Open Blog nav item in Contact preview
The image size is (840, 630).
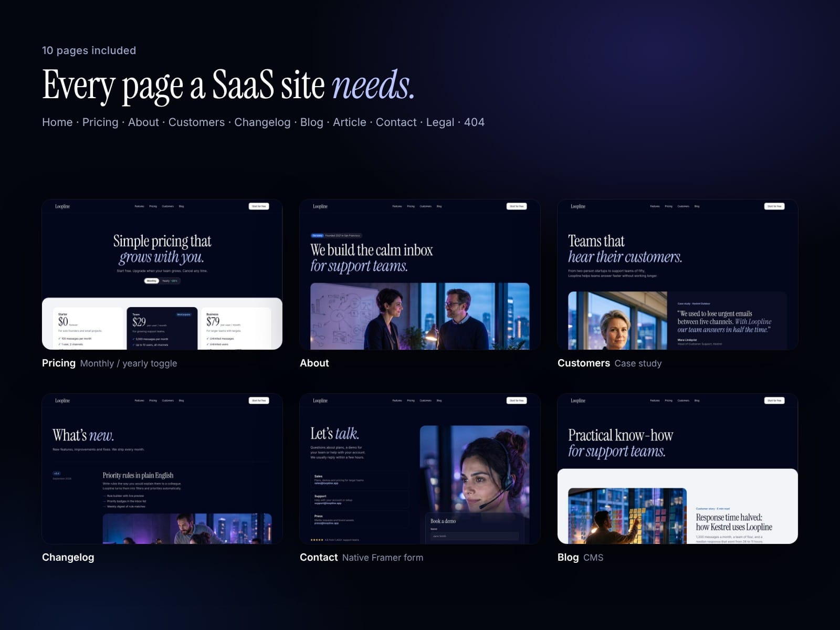pos(439,401)
